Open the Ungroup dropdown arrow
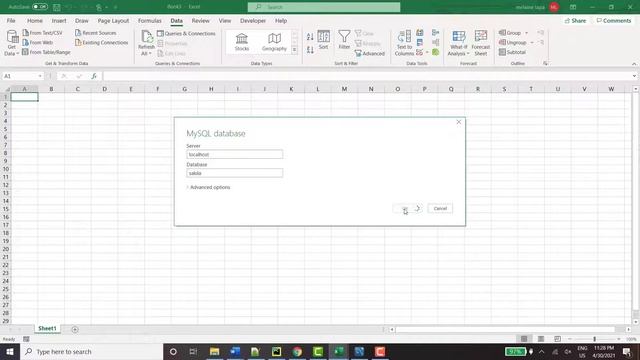 (x=532, y=42)
